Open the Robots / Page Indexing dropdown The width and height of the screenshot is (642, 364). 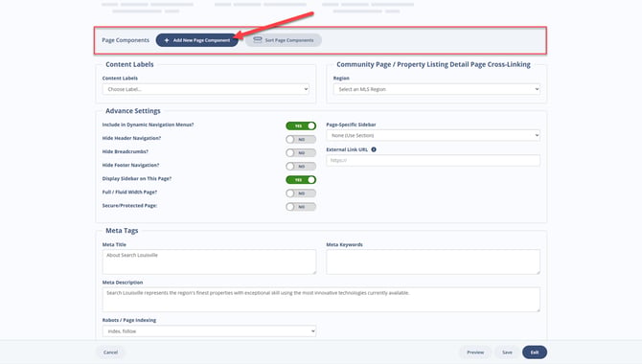(209, 330)
